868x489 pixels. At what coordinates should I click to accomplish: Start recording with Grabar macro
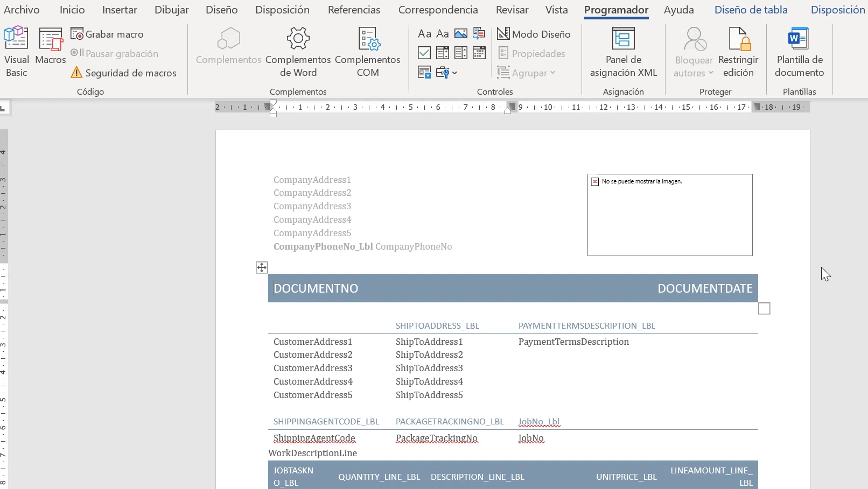107,34
